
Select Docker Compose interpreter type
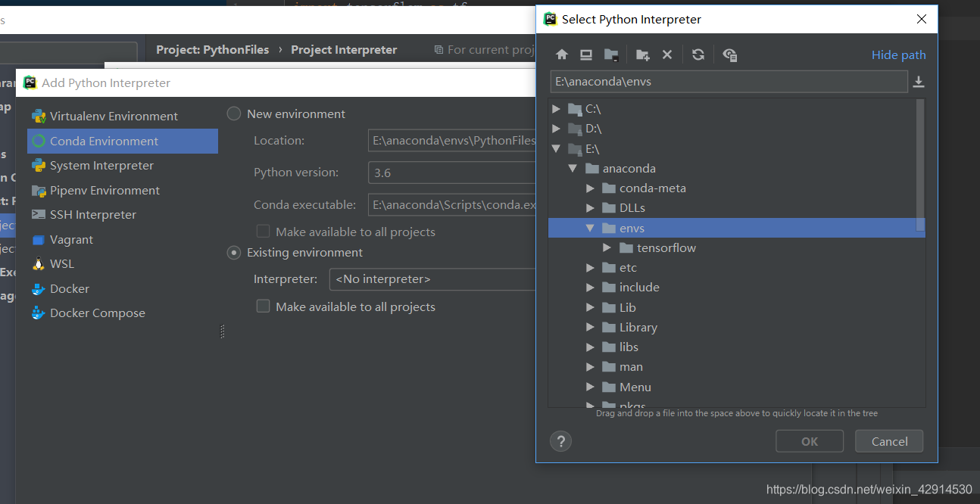pyautogui.click(x=123, y=313)
